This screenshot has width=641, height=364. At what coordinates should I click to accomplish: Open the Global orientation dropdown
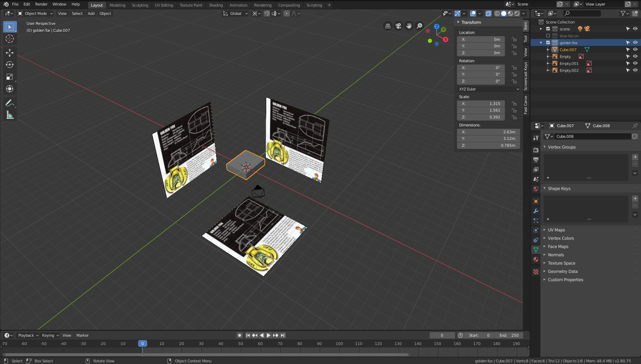(235, 13)
